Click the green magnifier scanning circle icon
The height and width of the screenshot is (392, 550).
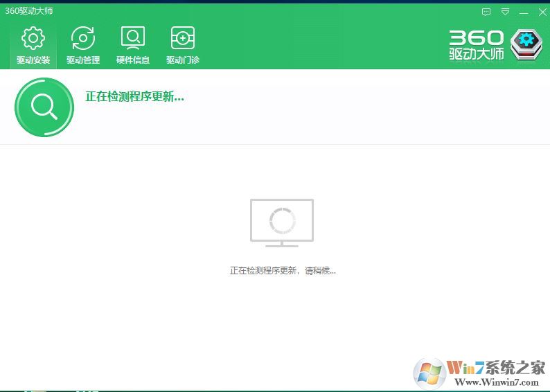pyautogui.click(x=44, y=107)
